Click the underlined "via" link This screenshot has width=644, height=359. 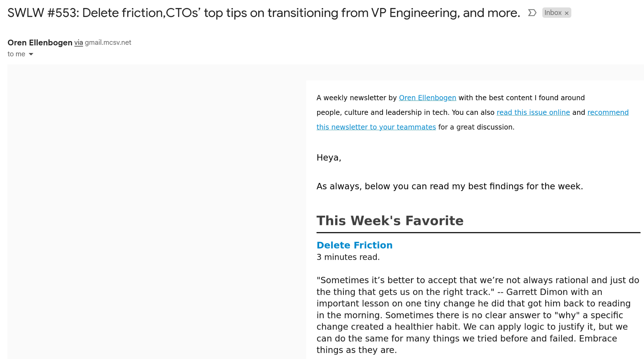pos(78,42)
